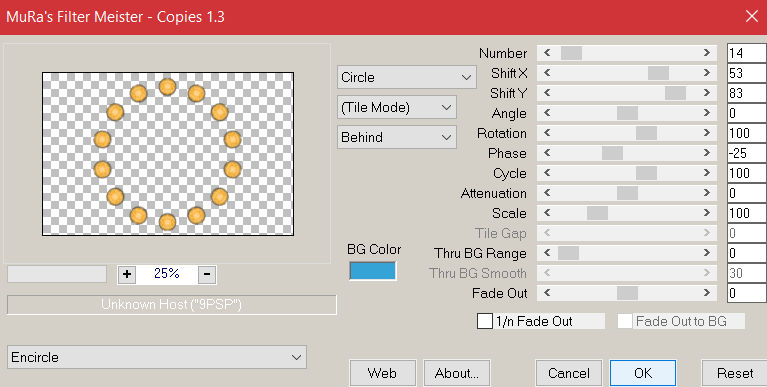Click the Shift X value field showing 53
The height and width of the screenshot is (387, 767).
click(747, 73)
